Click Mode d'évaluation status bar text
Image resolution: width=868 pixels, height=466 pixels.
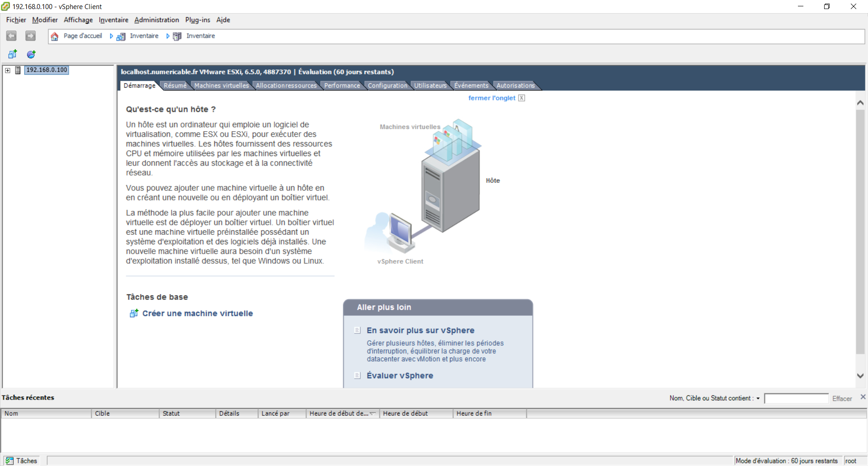(787, 461)
